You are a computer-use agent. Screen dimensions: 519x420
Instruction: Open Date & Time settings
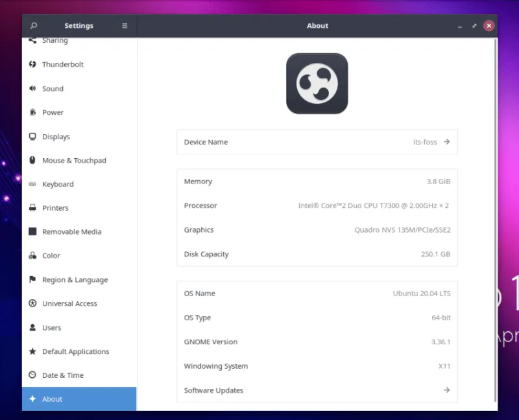[x=79, y=375]
